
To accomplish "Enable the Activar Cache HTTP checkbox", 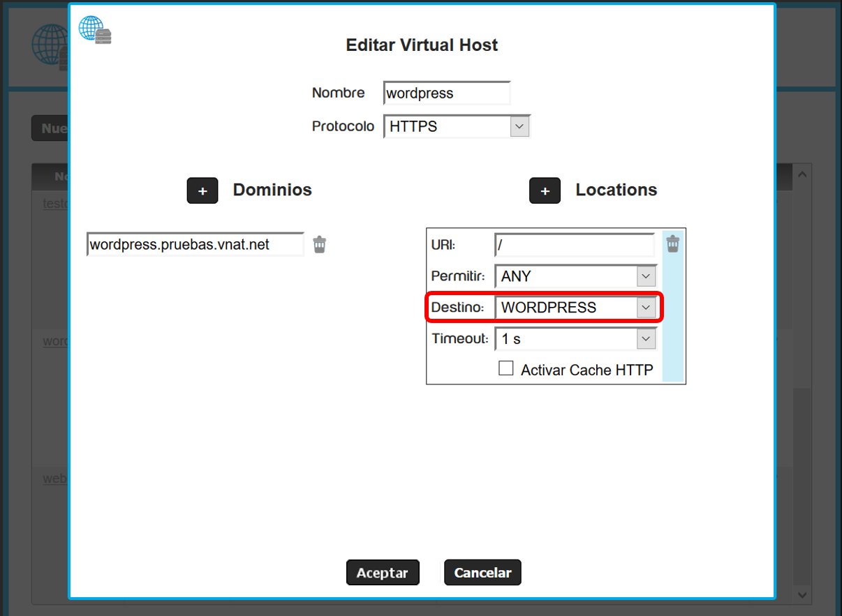I will [x=506, y=368].
